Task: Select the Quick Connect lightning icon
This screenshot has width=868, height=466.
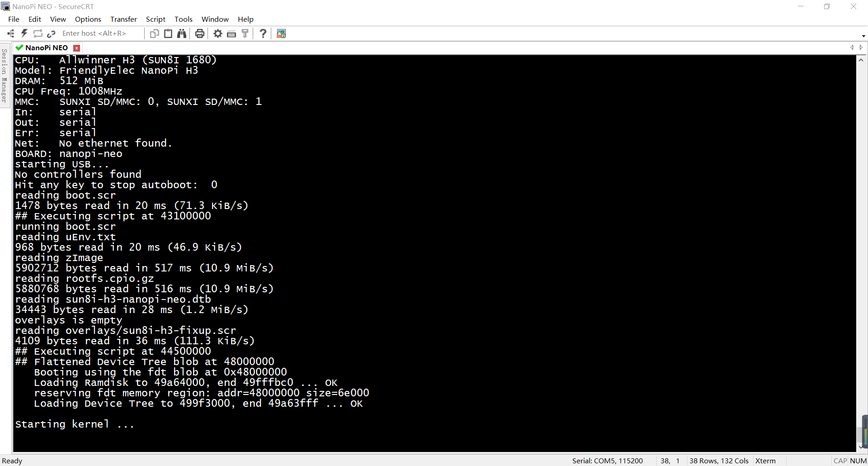Action: pyautogui.click(x=24, y=33)
